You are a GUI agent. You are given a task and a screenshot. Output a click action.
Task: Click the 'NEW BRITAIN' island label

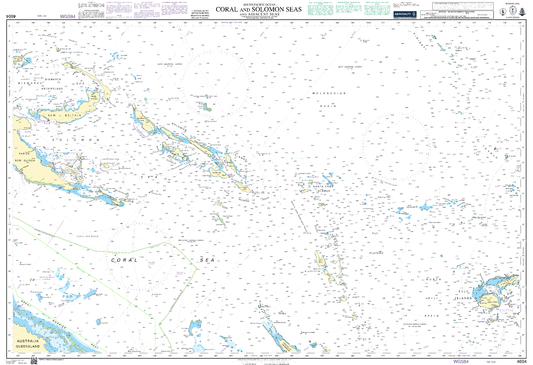click(65, 116)
